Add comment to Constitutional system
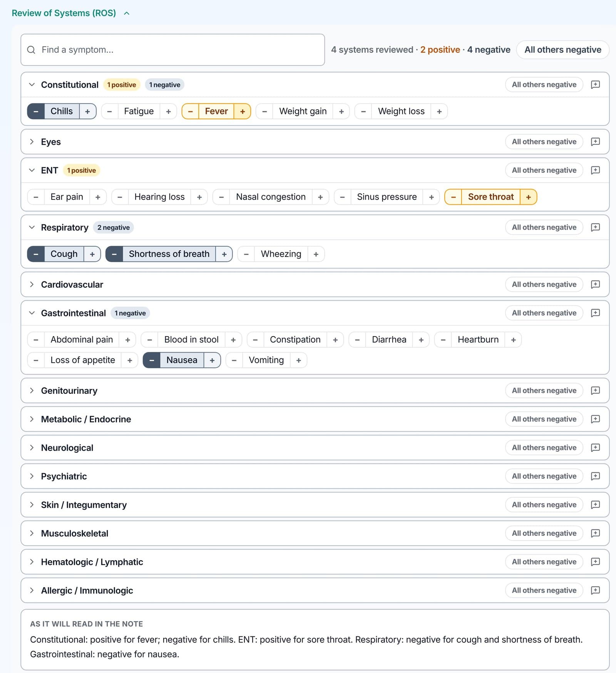The image size is (616, 673). [595, 84]
